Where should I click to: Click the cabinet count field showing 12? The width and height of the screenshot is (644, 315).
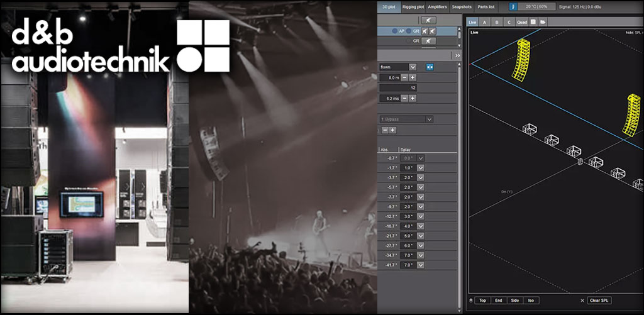[x=398, y=88]
